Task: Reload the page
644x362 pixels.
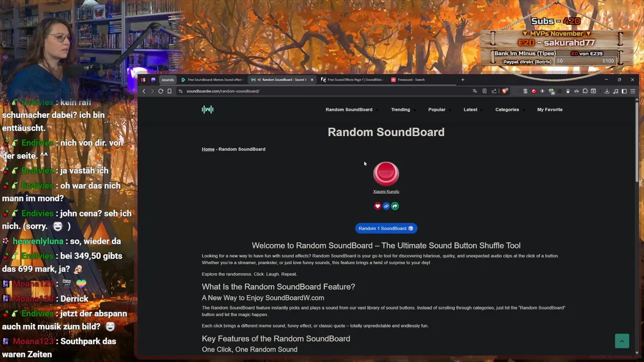Action: tap(160, 91)
